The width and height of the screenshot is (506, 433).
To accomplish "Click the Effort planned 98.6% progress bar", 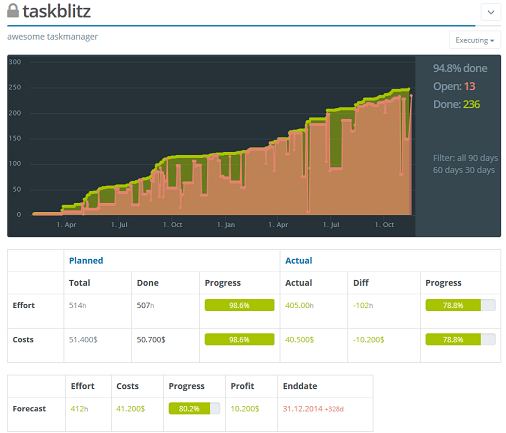I will 239,305.
